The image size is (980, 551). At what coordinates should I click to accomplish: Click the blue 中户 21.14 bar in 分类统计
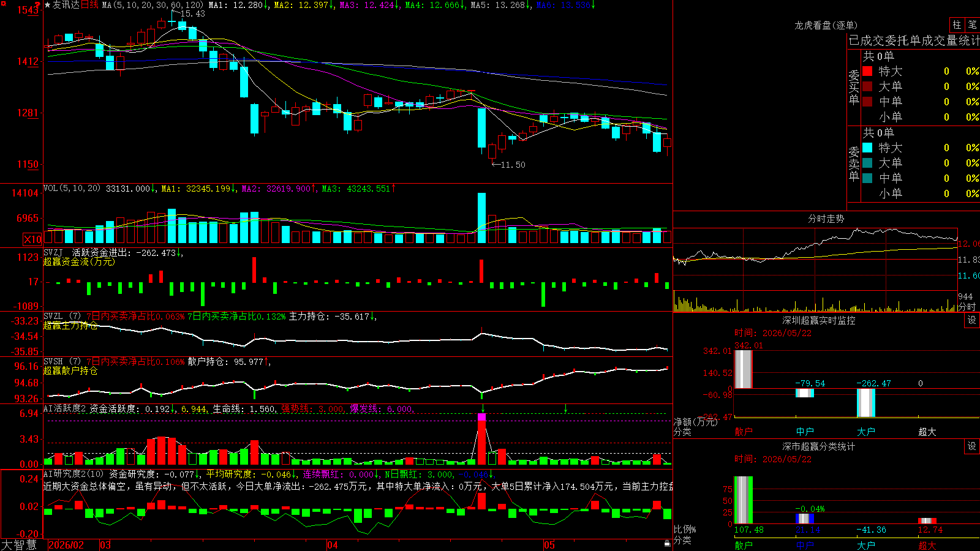coord(805,519)
